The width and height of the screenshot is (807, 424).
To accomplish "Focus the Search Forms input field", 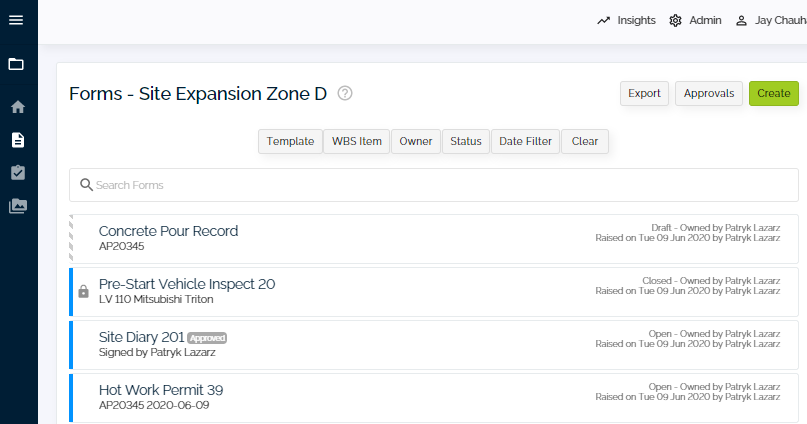I will [434, 185].
